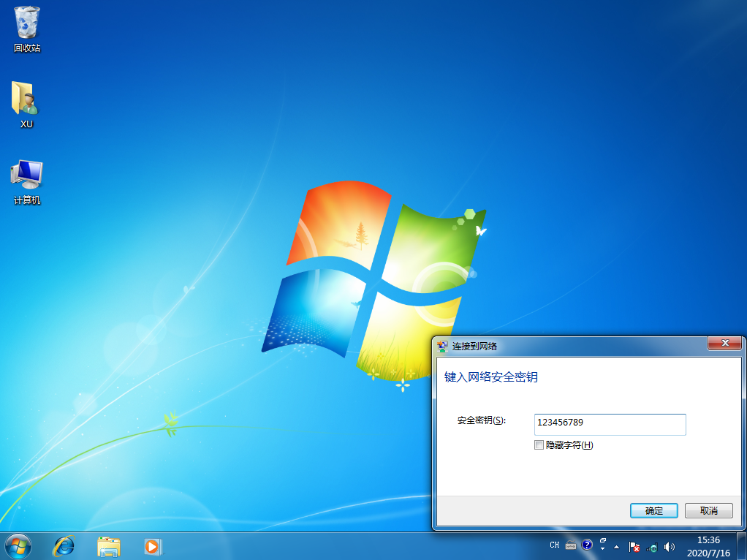This screenshot has width=747, height=560.
Task: Click the network connection tray icon
Action: click(652, 547)
